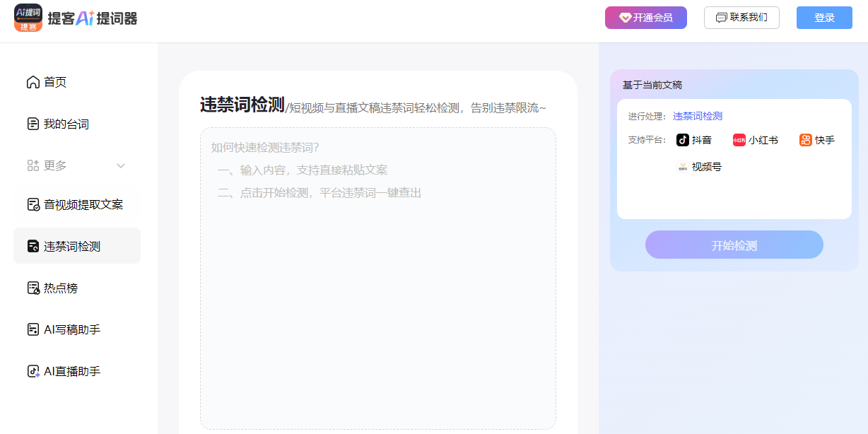
Task: Click the 提客 AI提词 app logo icon
Action: pyautogui.click(x=28, y=18)
